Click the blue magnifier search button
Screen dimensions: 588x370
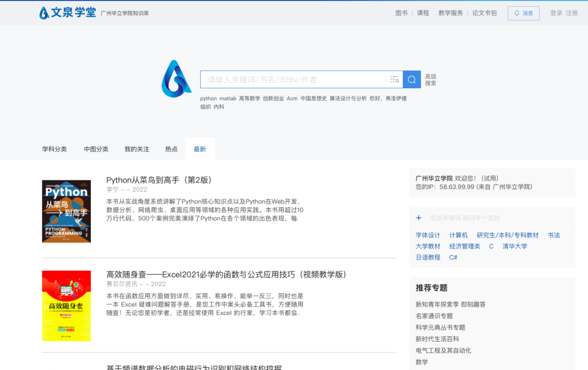coord(412,80)
